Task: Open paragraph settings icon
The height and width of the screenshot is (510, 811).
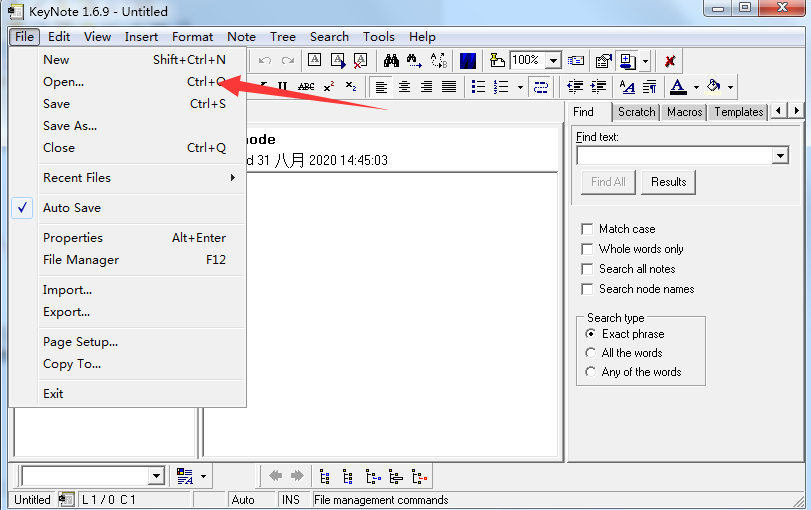Action: pos(650,87)
